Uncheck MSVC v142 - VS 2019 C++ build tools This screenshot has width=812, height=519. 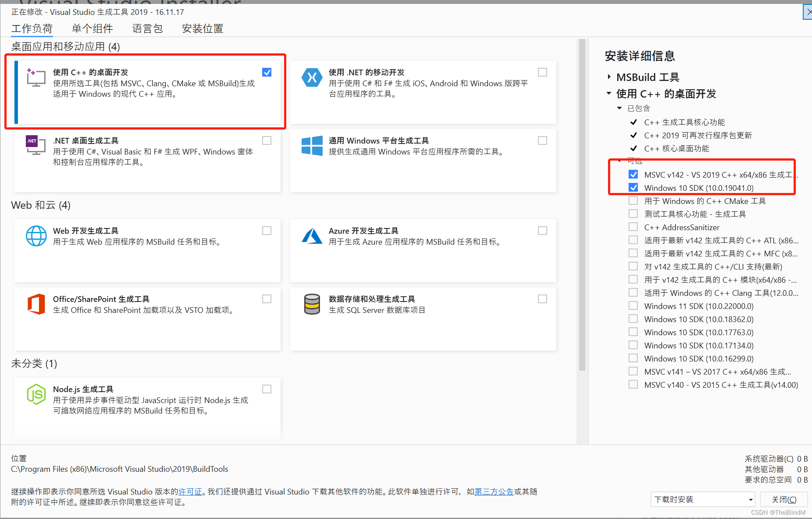[x=633, y=174]
